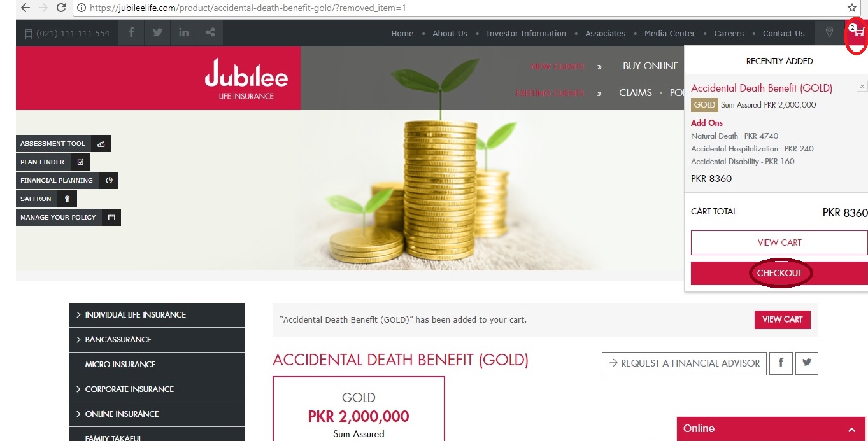Open the shopping cart icon
Screen dimensions: 868x441
tap(857, 32)
